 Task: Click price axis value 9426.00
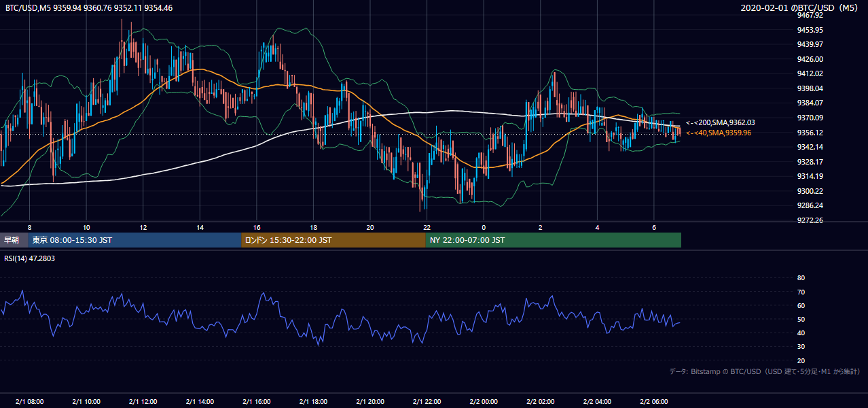click(x=810, y=59)
